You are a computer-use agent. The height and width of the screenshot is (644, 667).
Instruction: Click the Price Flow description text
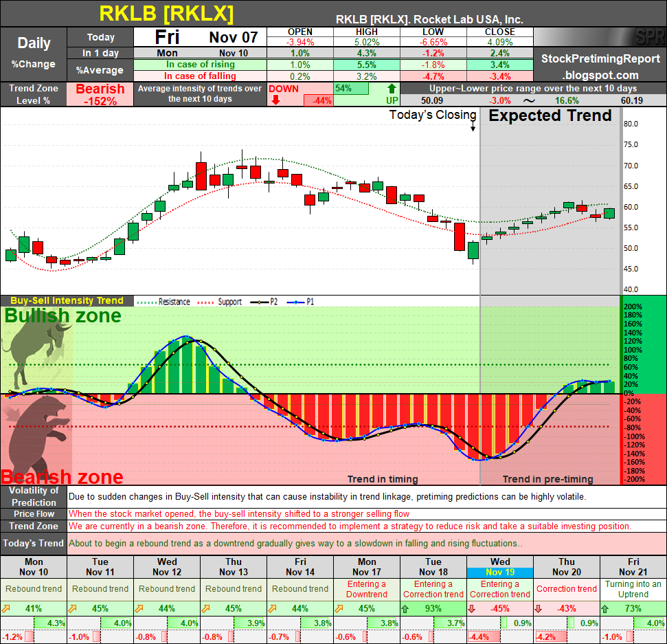point(239,514)
